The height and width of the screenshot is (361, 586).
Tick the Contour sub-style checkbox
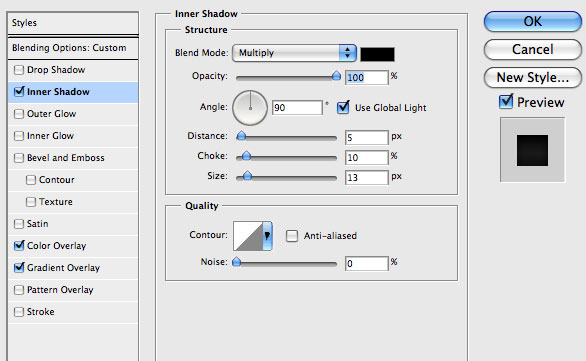click(x=31, y=180)
